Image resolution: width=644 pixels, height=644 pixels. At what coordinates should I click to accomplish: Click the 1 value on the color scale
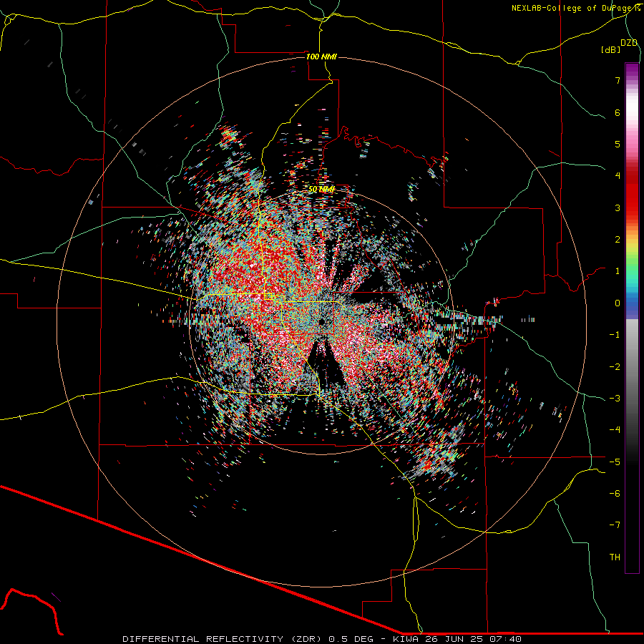(x=618, y=271)
